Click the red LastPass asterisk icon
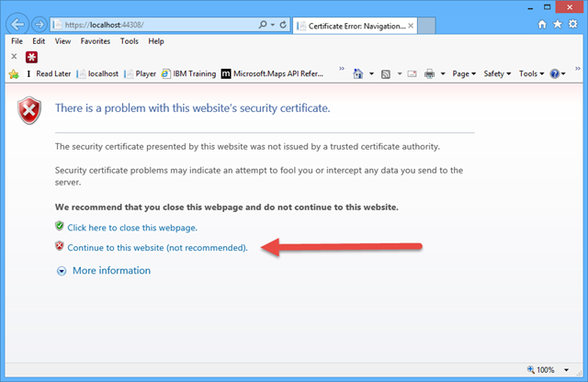Viewport: 588px width, 382px height. 30,57
